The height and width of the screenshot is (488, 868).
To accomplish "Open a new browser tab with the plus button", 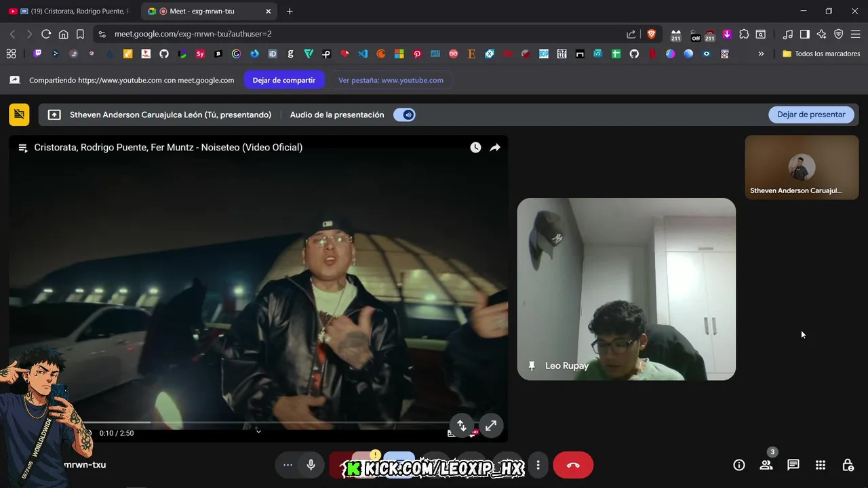I will tap(290, 11).
